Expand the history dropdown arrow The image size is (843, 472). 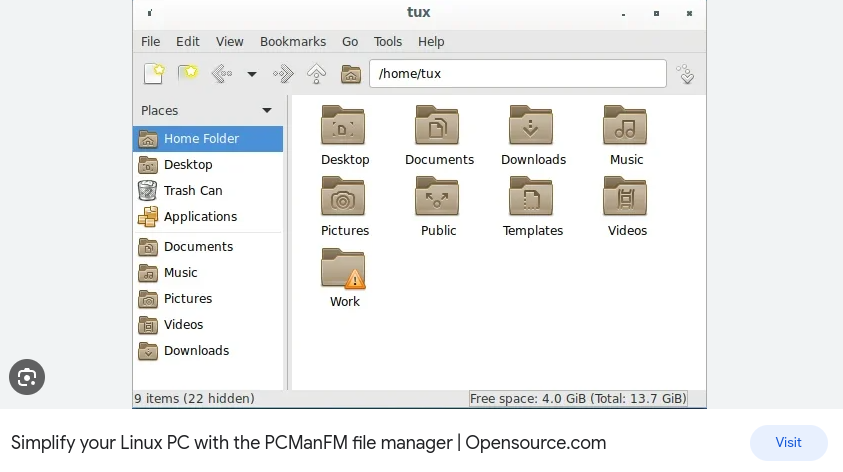click(x=252, y=75)
